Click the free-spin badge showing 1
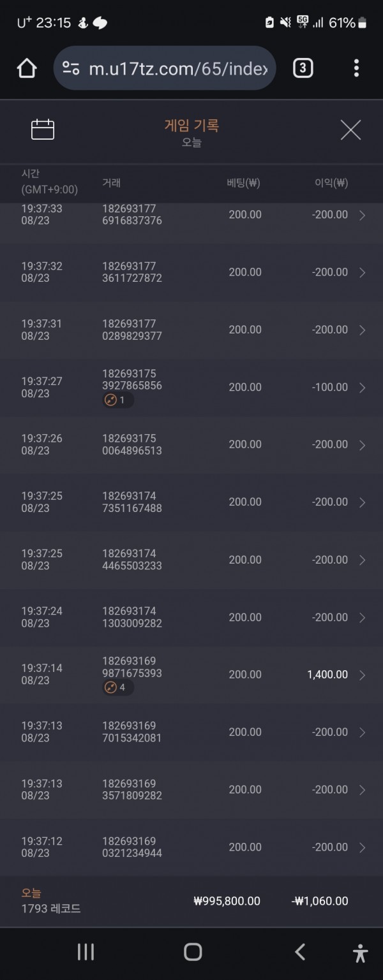This screenshot has height=980, width=383. coord(118,400)
